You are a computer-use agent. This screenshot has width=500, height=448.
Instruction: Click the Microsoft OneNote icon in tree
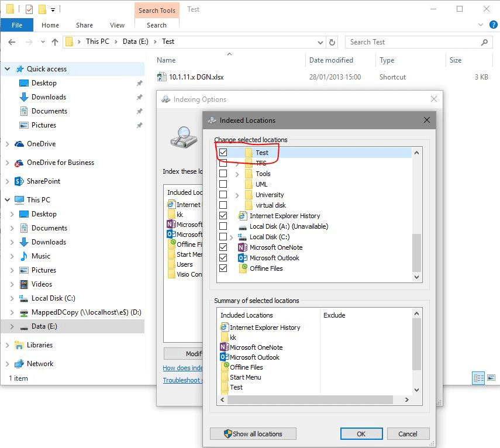[243, 247]
